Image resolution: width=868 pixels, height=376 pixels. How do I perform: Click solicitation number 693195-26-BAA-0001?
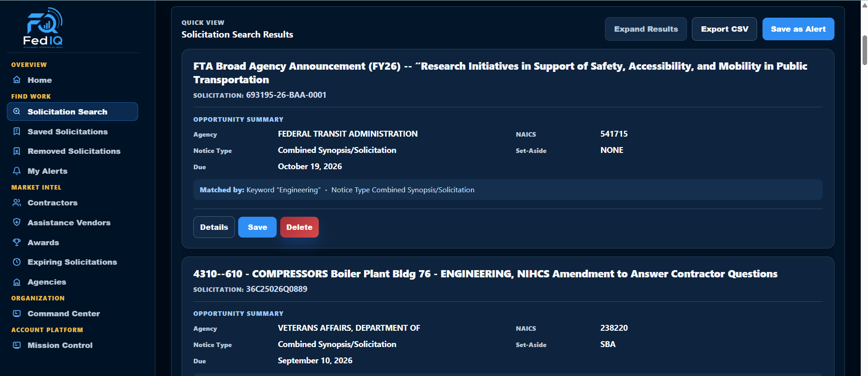coord(286,95)
